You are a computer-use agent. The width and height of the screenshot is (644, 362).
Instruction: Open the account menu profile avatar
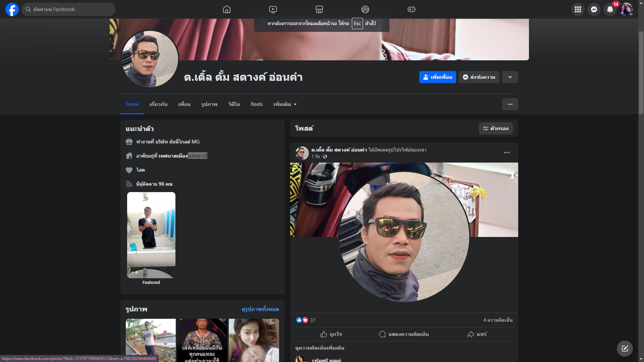626,9
